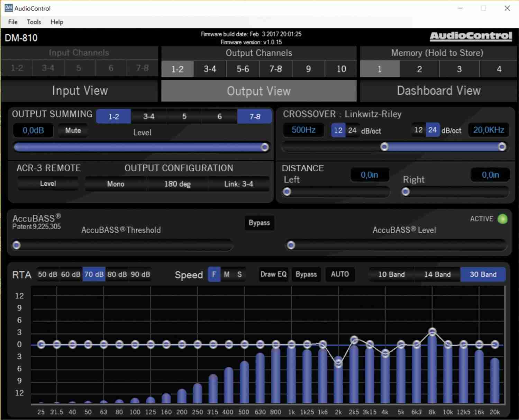The image size is (519, 420).
Task: Select output channels 3-4
Action: point(210,69)
